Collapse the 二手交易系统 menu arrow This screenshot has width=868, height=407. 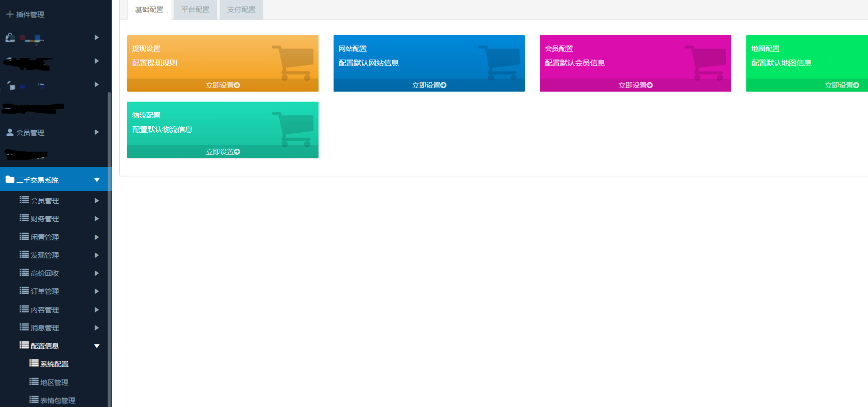click(x=97, y=180)
